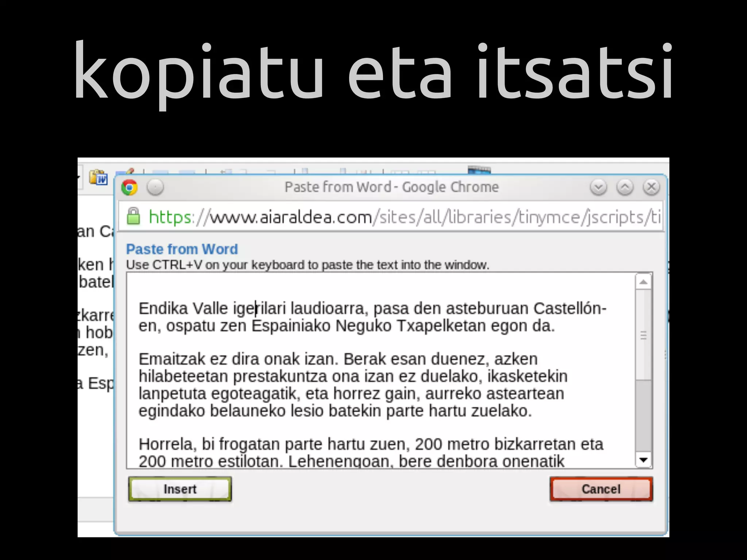
Task: Click the scroll up arrow of text area
Action: point(643,282)
